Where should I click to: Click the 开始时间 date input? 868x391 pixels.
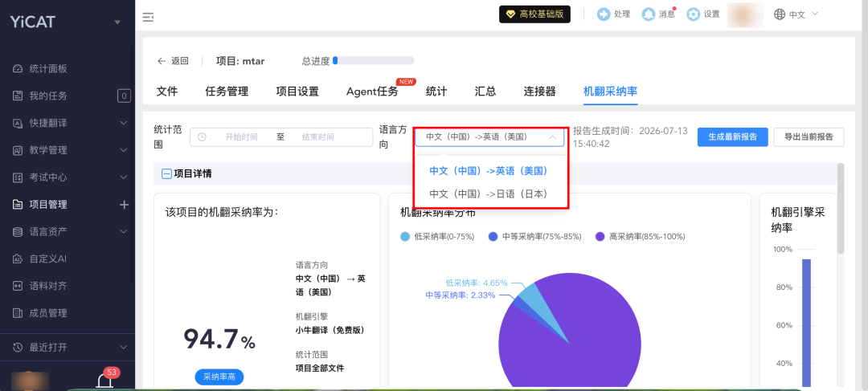(x=241, y=136)
